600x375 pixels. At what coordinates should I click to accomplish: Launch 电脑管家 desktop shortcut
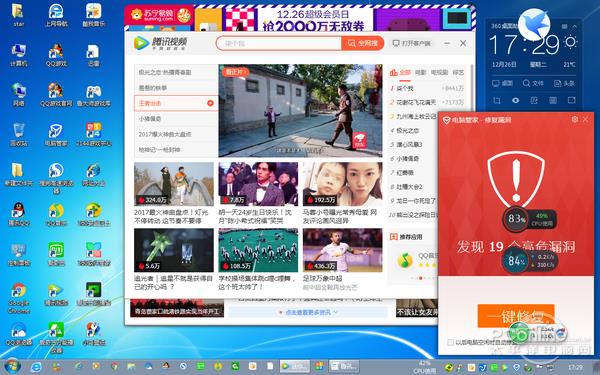[x=56, y=134]
